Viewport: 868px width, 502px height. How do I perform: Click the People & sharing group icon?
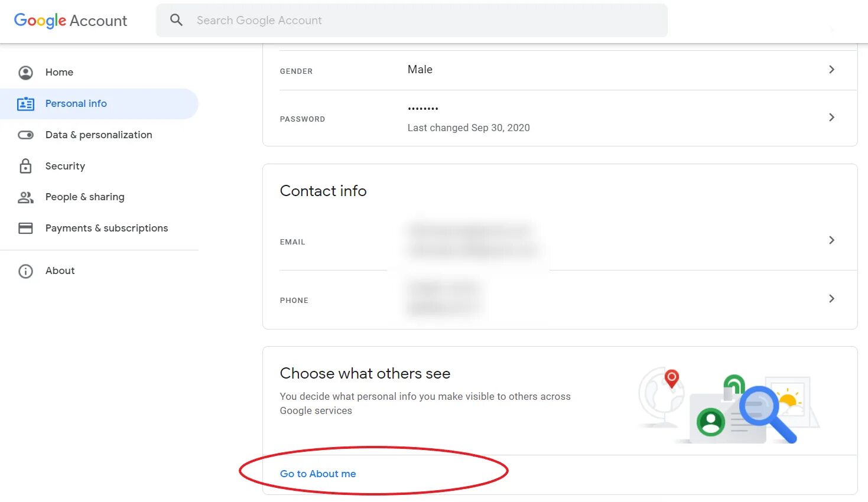[25, 197]
